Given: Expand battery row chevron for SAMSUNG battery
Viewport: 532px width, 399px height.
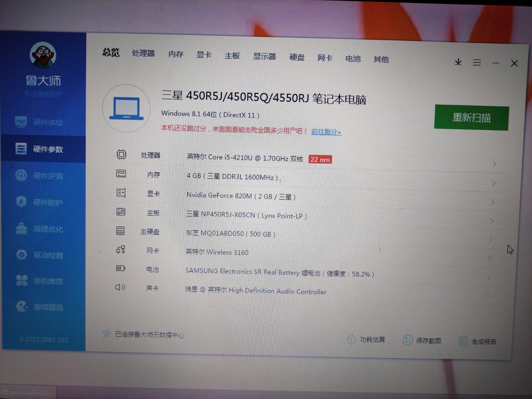Looking at the screenshot, I should (x=489, y=277).
